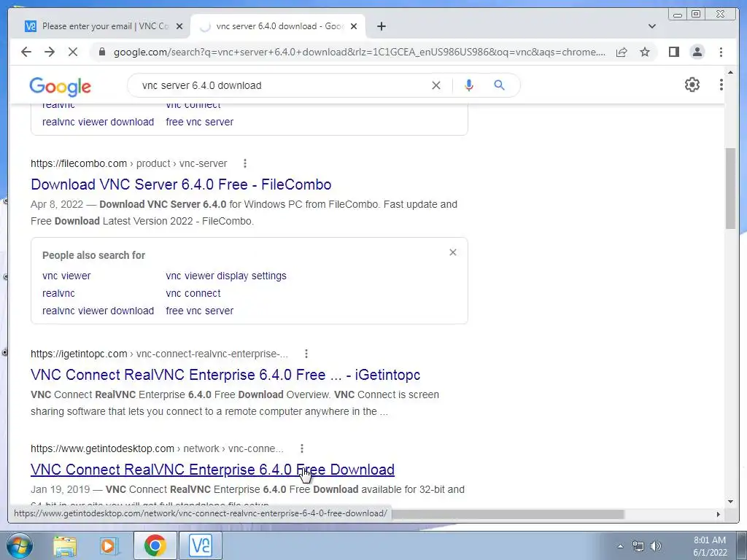Open Download VNC Server 6.4.0 Free - FileCombo

[x=181, y=184]
